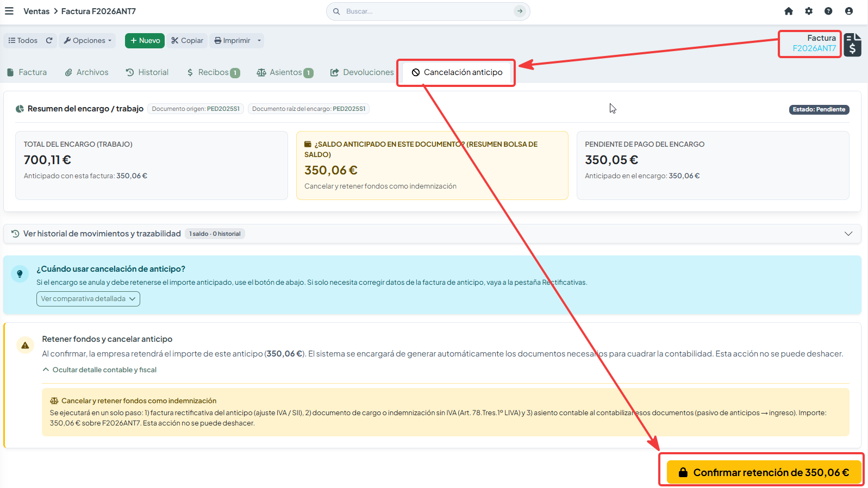Screen dimensions: 868x488
Task: Click Ventas in the breadcrumb
Action: (x=36, y=11)
